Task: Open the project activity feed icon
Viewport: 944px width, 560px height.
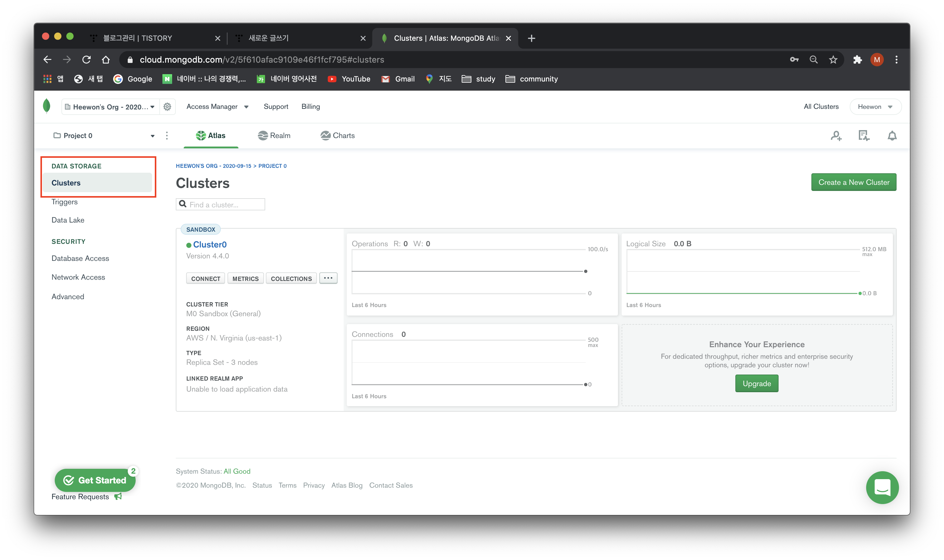Action: point(864,136)
